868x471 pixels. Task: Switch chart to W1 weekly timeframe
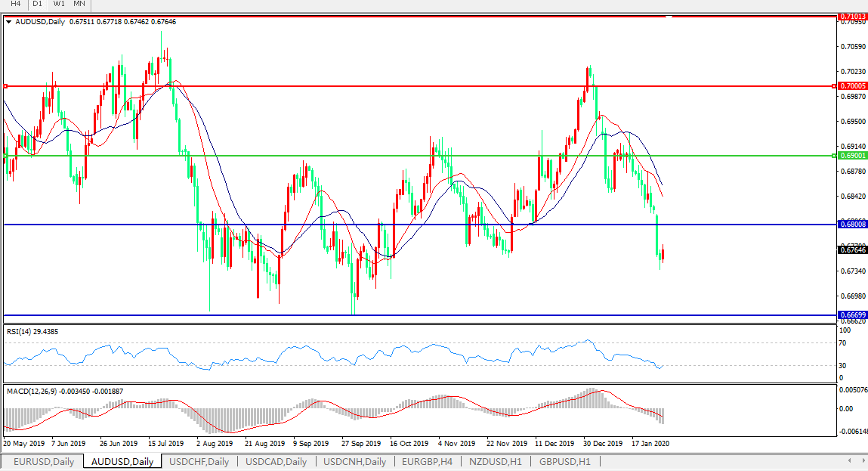tap(59, 4)
